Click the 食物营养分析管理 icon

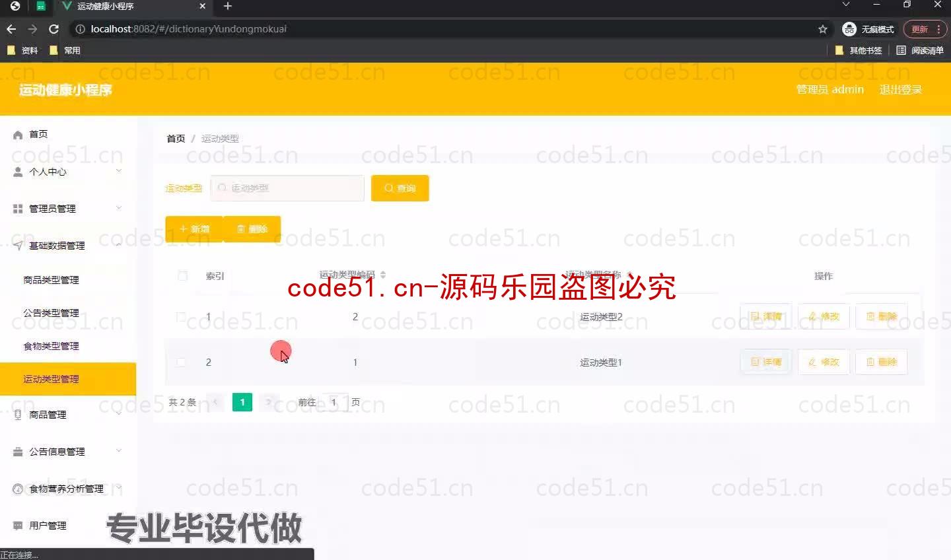(18, 489)
